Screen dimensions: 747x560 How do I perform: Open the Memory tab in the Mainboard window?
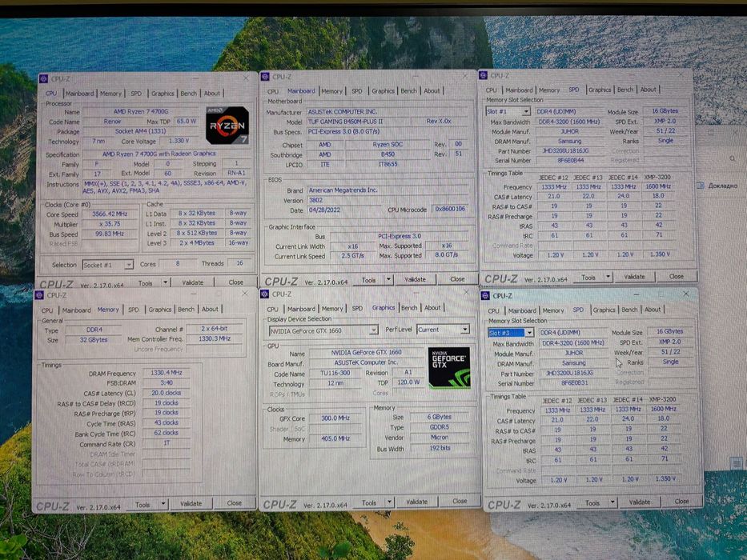pos(332,91)
